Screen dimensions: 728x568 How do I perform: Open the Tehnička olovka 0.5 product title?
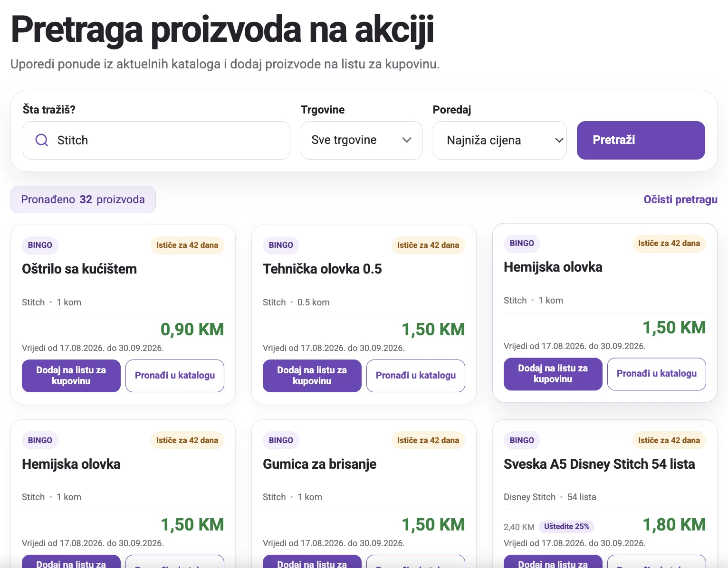tap(322, 269)
